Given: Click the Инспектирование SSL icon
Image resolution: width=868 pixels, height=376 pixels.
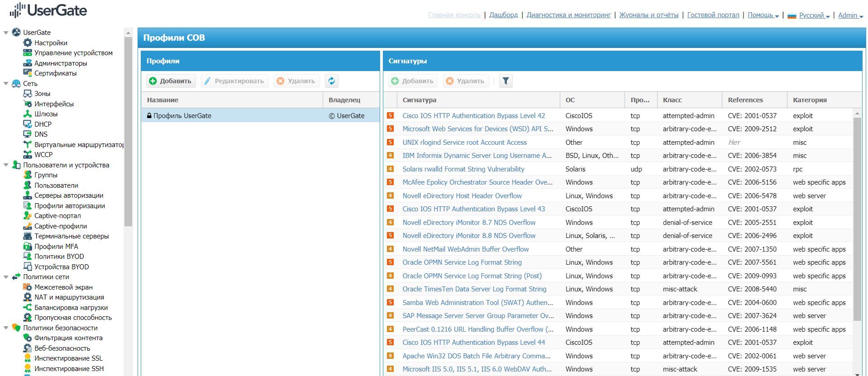Looking at the screenshot, I should tap(28, 358).
